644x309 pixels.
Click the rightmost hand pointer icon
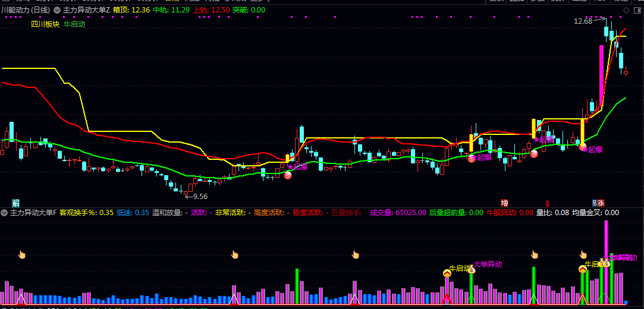(x=583, y=255)
